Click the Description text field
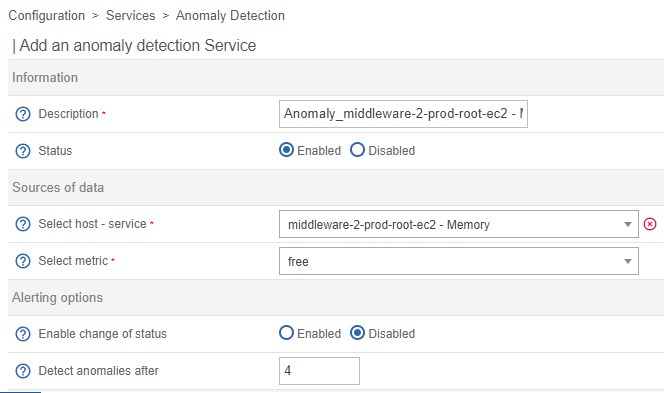Image resolution: width=664 pixels, height=393 pixels. click(x=403, y=114)
